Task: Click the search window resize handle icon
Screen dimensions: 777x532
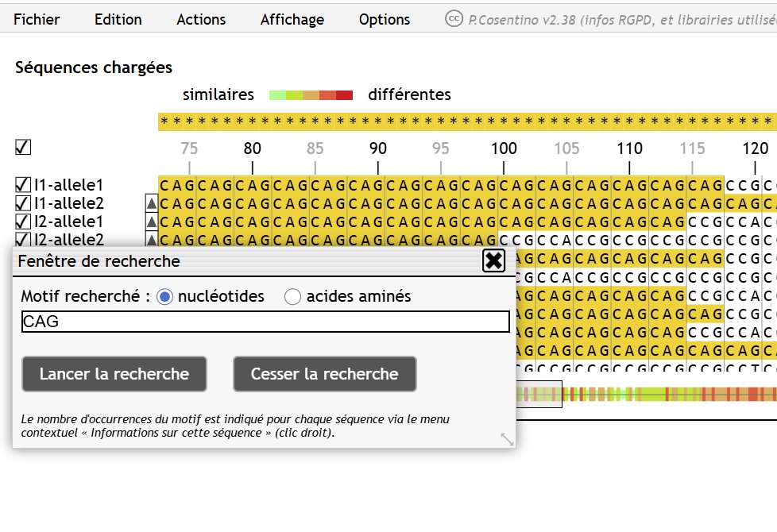Action: [507, 439]
